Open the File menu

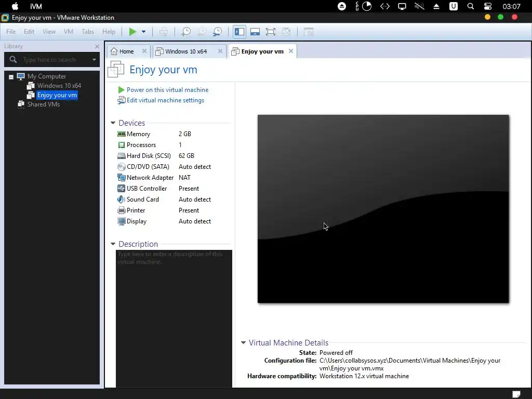11,32
